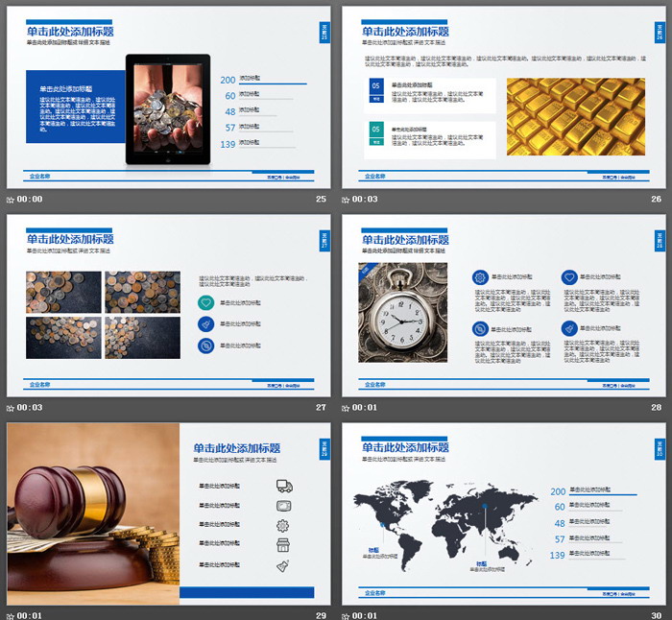The height and width of the screenshot is (620, 672).
Task: Select slide 27 thumbnail with four coin photos
Action: point(167,305)
